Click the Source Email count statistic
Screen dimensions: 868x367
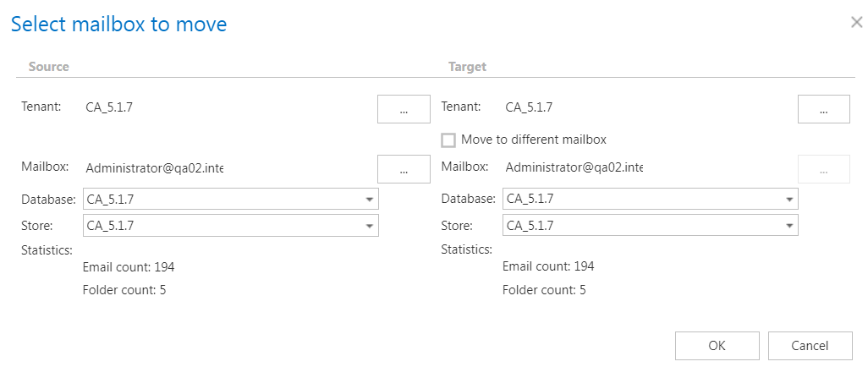pyautogui.click(x=129, y=267)
